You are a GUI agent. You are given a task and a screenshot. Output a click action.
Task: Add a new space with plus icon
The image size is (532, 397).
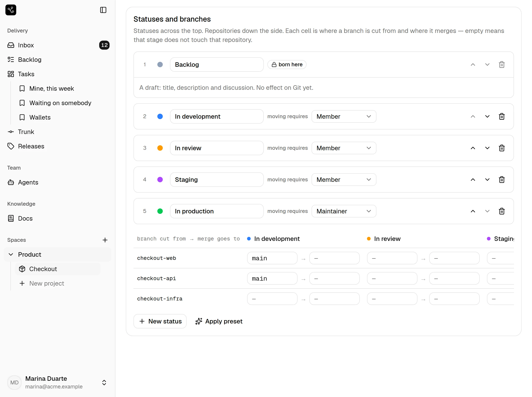click(x=105, y=240)
